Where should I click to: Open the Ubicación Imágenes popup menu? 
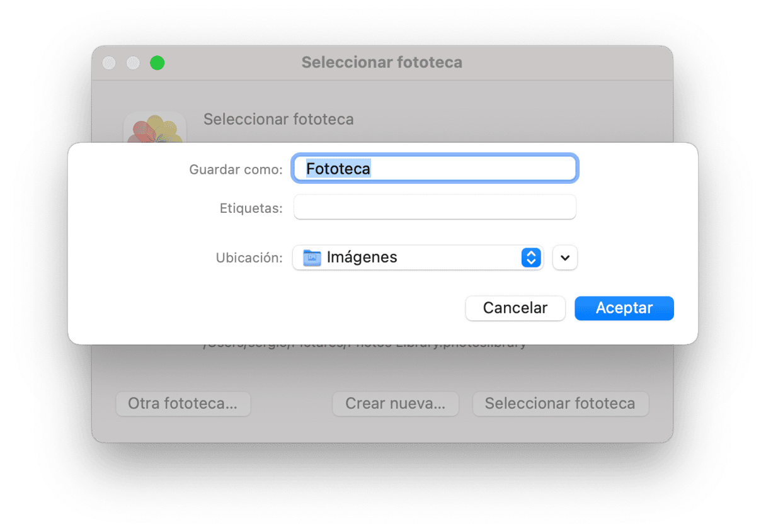[x=418, y=258]
